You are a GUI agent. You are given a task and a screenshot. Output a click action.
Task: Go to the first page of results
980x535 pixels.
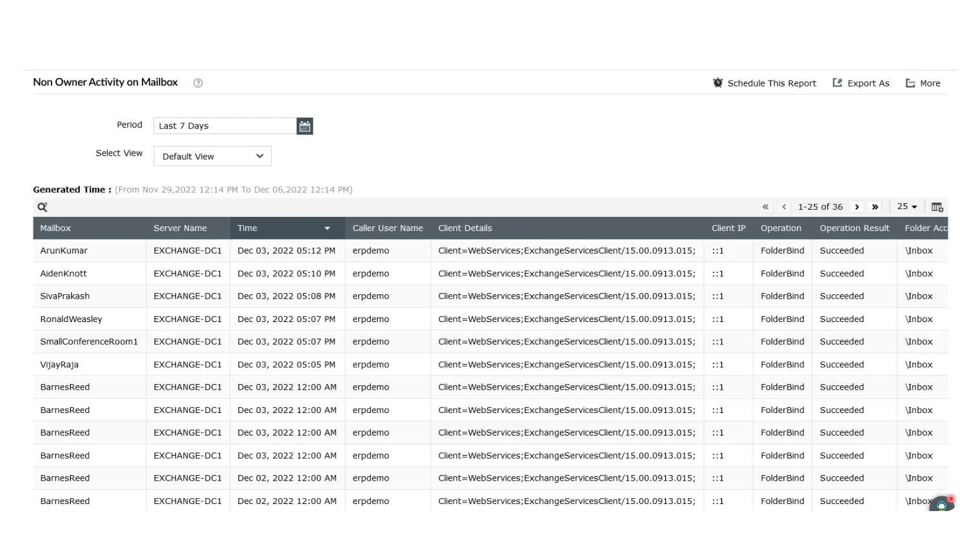765,207
